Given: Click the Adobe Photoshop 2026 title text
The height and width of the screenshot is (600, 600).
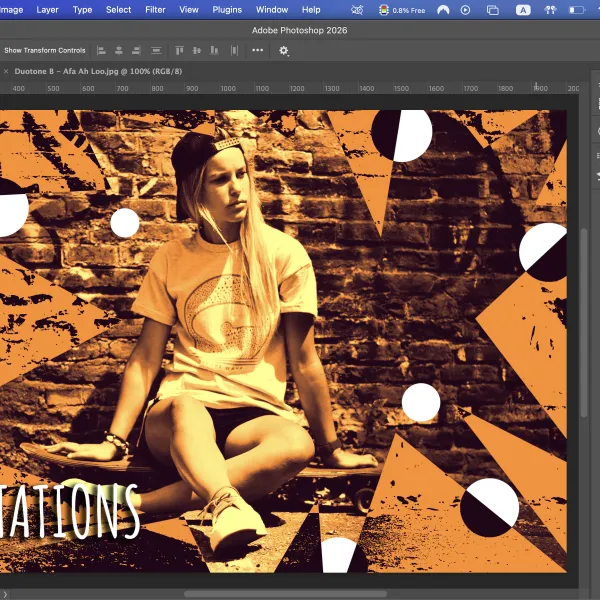Looking at the screenshot, I should [300, 31].
